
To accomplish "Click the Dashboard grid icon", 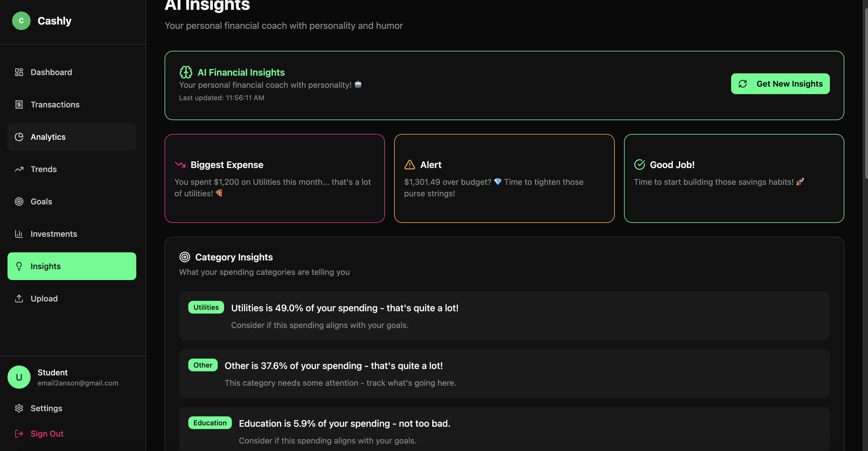I will click(x=19, y=72).
